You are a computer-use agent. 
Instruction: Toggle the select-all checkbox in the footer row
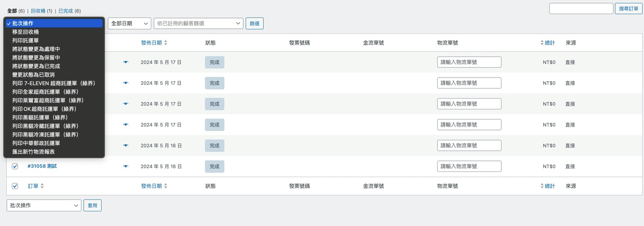click(15, 186)
